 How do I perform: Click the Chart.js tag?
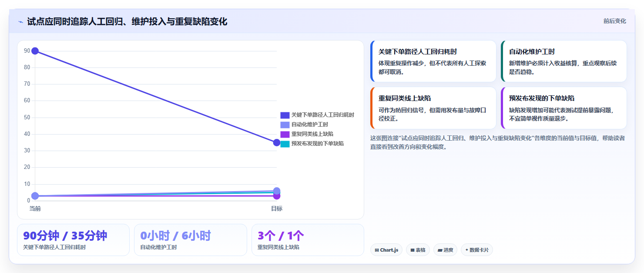pyautogui.click(x=386, y=250)
